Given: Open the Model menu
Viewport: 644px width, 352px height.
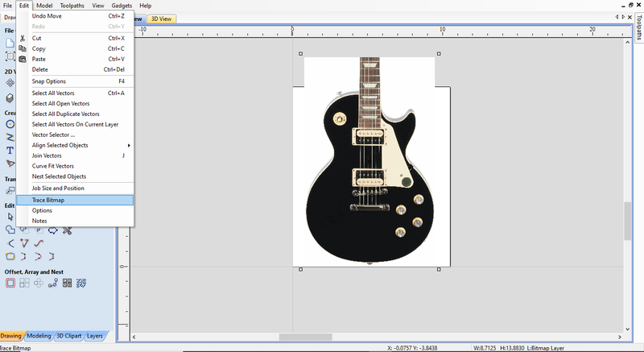Looking at the screenshot, I should point(44,6).
